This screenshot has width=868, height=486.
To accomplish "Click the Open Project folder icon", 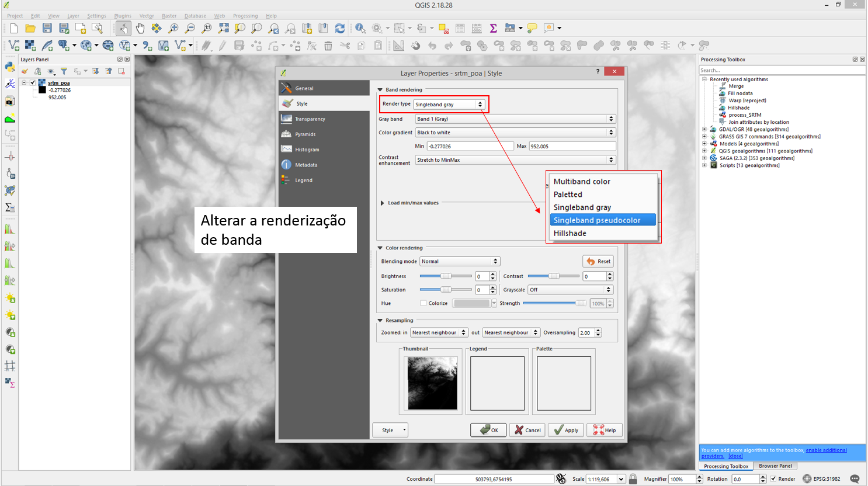I will [30, 28].
